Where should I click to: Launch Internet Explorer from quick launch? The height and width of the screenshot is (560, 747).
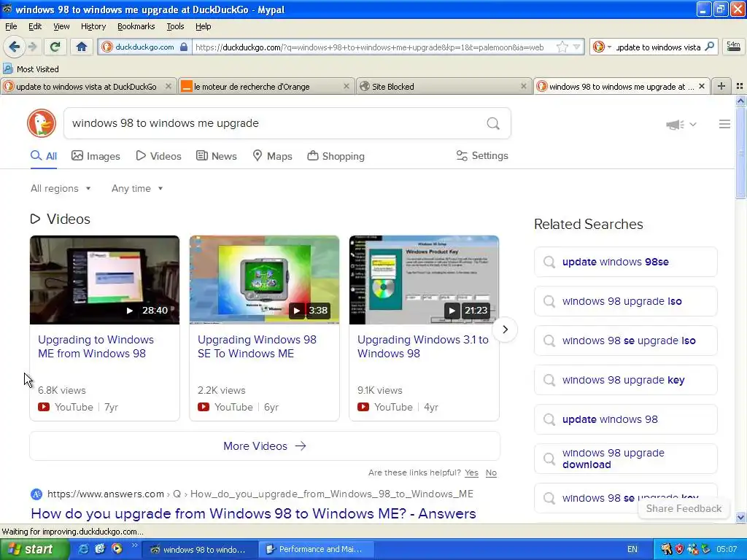83,549
